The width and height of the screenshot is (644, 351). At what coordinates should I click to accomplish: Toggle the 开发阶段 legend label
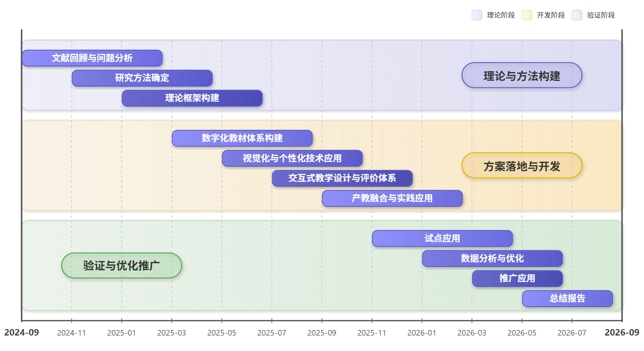pyautogui.click(x=551, y=15)
